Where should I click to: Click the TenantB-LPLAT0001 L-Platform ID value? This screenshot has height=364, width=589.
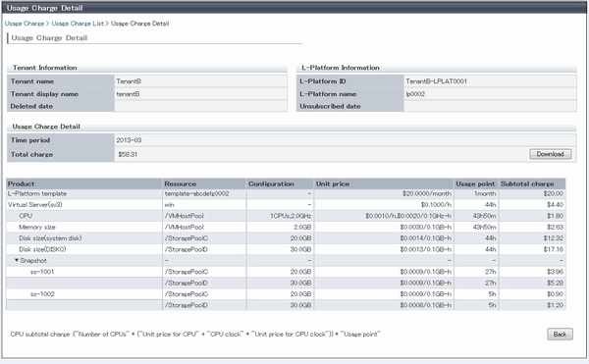point(436,81)
